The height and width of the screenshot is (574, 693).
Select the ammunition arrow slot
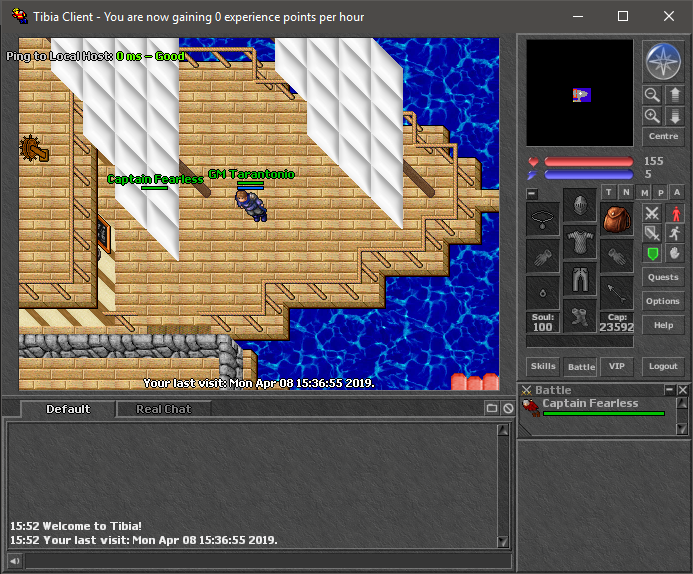(617, 293)
